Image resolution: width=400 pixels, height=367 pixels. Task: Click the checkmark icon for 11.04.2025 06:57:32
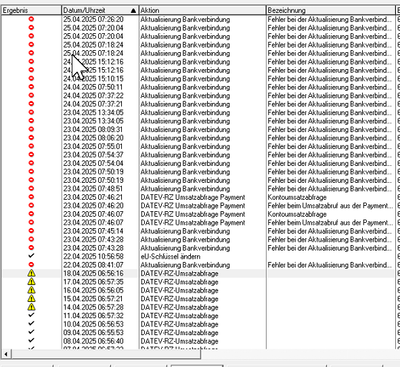(x=31, y=315)
